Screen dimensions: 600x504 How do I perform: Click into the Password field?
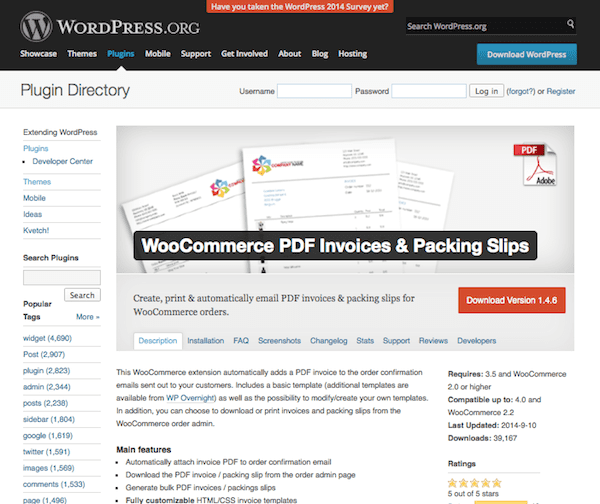[x=429, y=91]
